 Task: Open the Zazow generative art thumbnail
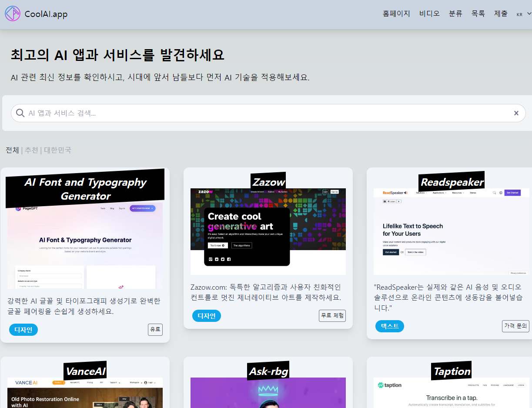[x=268, y=231]
